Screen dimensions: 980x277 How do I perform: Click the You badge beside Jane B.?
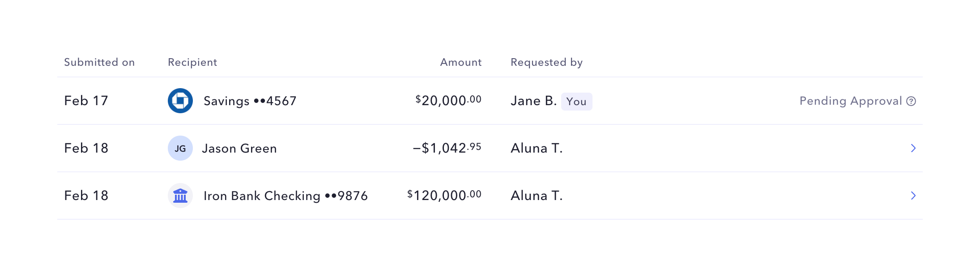click(x=576, y=102)
